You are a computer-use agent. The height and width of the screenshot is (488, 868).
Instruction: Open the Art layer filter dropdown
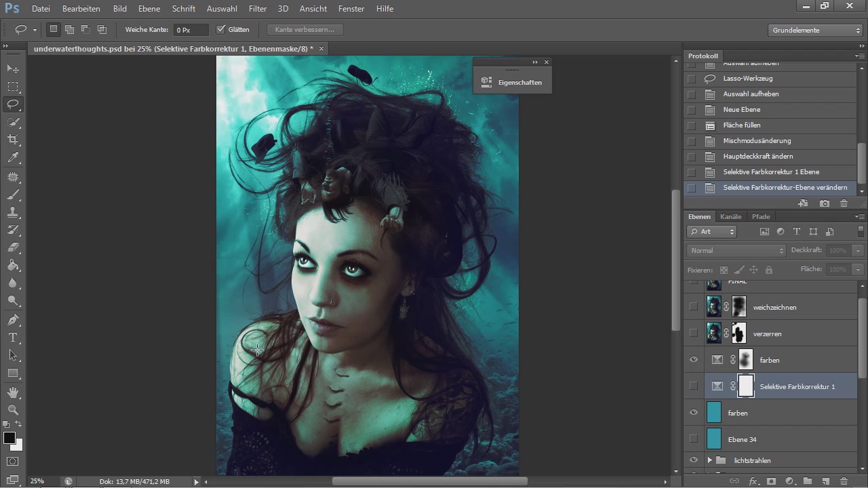(x=712, y=232)
